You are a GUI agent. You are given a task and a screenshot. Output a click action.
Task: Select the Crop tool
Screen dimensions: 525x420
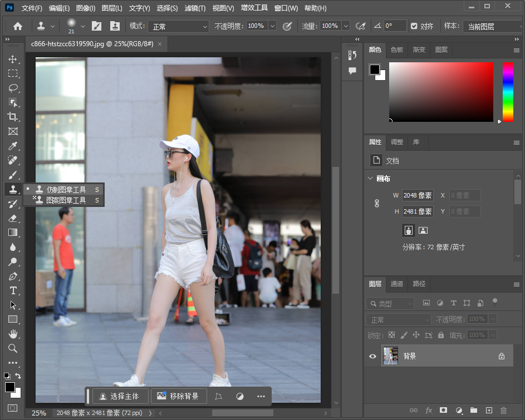coord(13,117)
